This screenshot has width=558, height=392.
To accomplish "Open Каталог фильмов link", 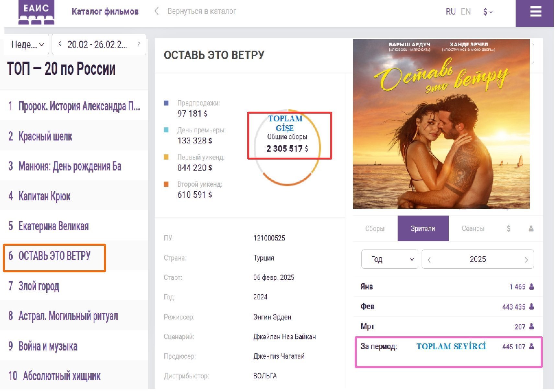I will [105, 12].
